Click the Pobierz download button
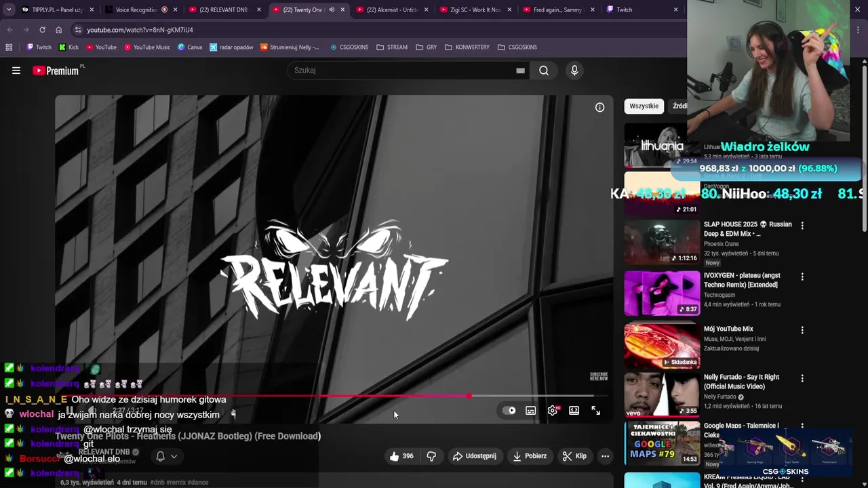868x488 pixels. 530,456
